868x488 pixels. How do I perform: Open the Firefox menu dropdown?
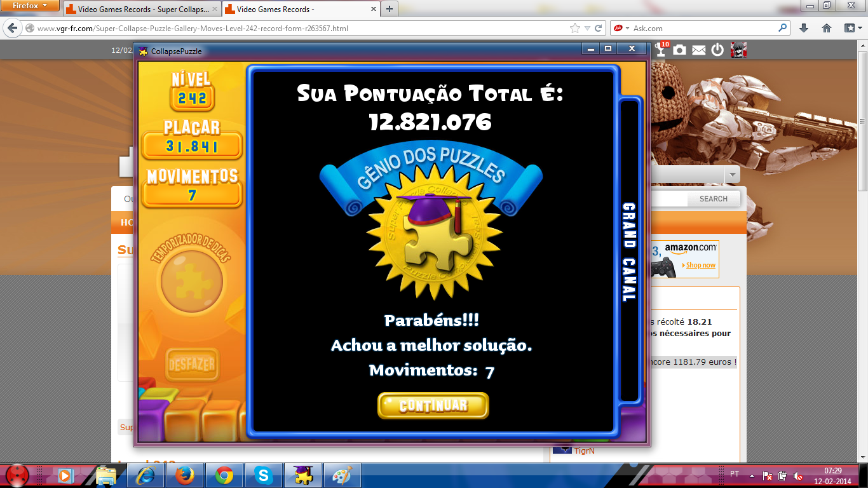pos(31,6)
